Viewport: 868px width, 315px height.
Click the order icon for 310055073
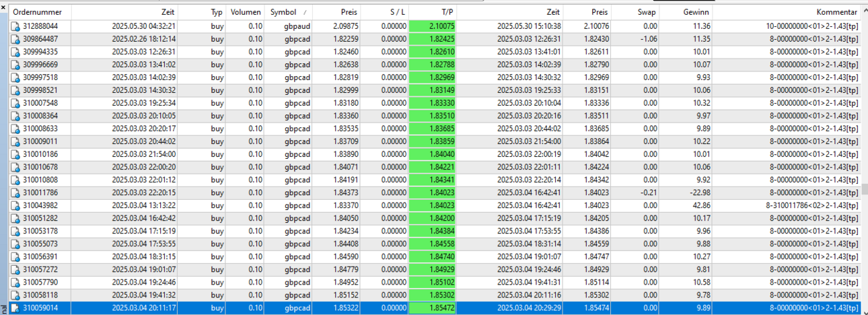point(16,244)
